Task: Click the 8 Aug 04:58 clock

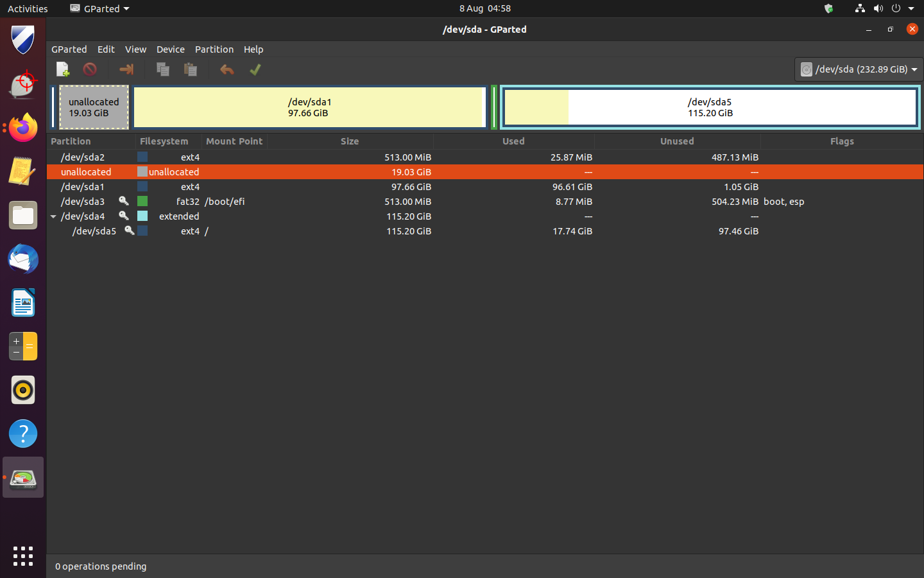Action: (x=485, y=8)
